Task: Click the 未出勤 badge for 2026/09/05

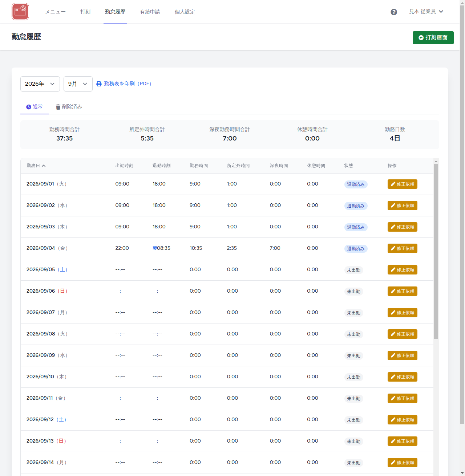Action: [354, 270]
